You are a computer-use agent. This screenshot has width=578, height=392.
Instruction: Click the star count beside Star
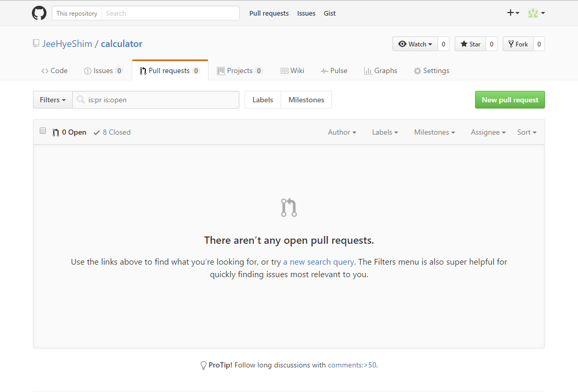click(x=491, y=44)
